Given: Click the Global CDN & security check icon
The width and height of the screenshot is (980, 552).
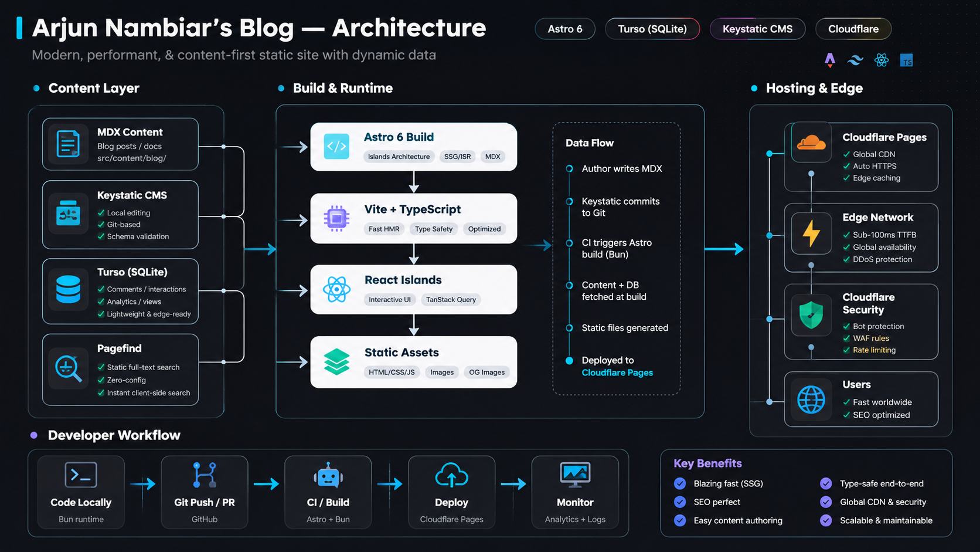Looking at the screenshot, I should [826, 502].
